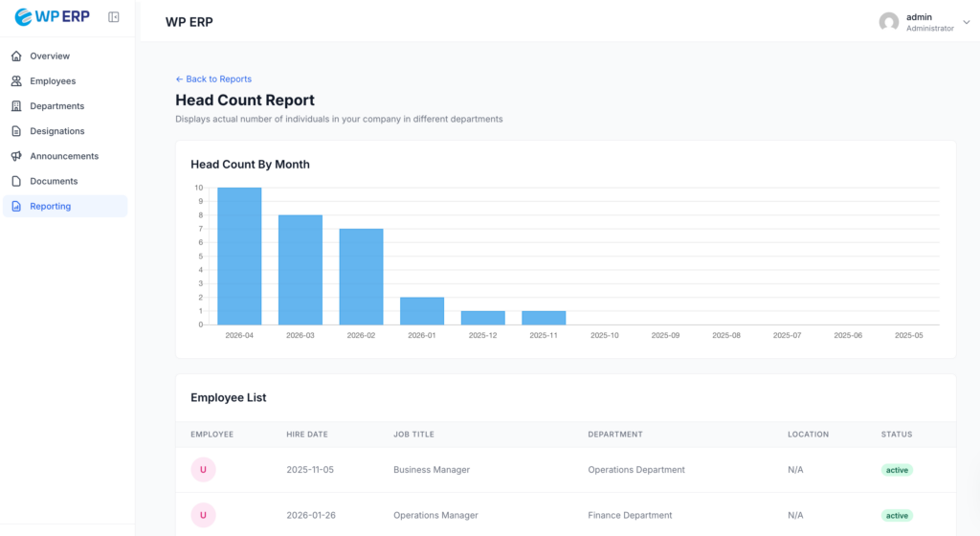Click the Employees people icon
The height and width of the screenshot is (536, 980).
tap(16, 81)
